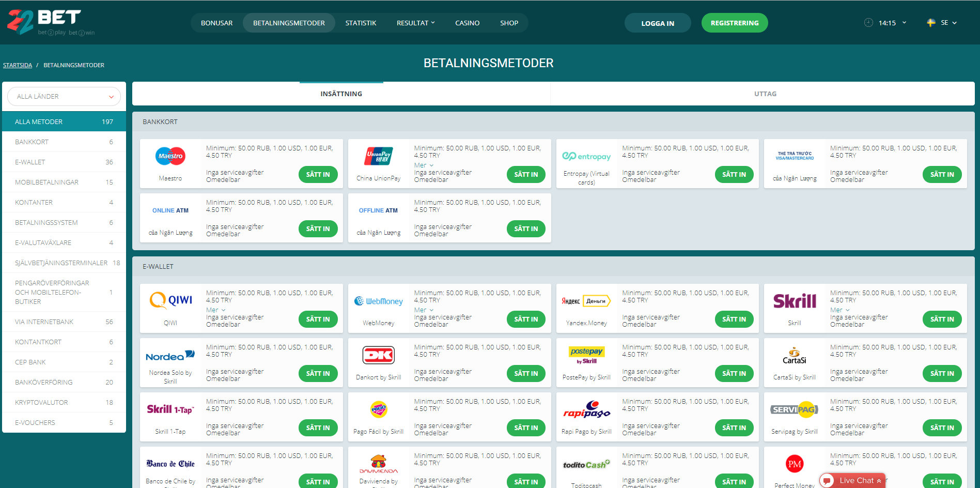
Task: Open the time zone dropdown at 14:15
Action: pos(892,23)
